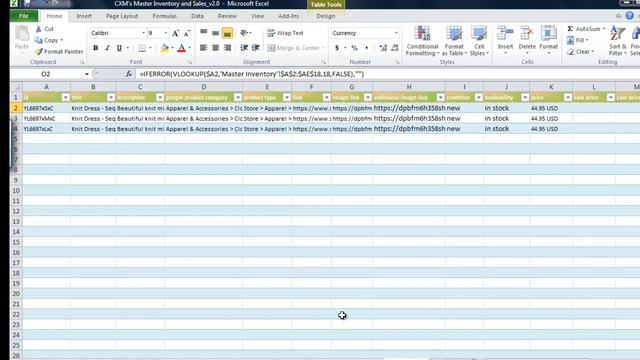Apply the red Font Color
Screen dimensions: 640x360
[x=182, y=48]
